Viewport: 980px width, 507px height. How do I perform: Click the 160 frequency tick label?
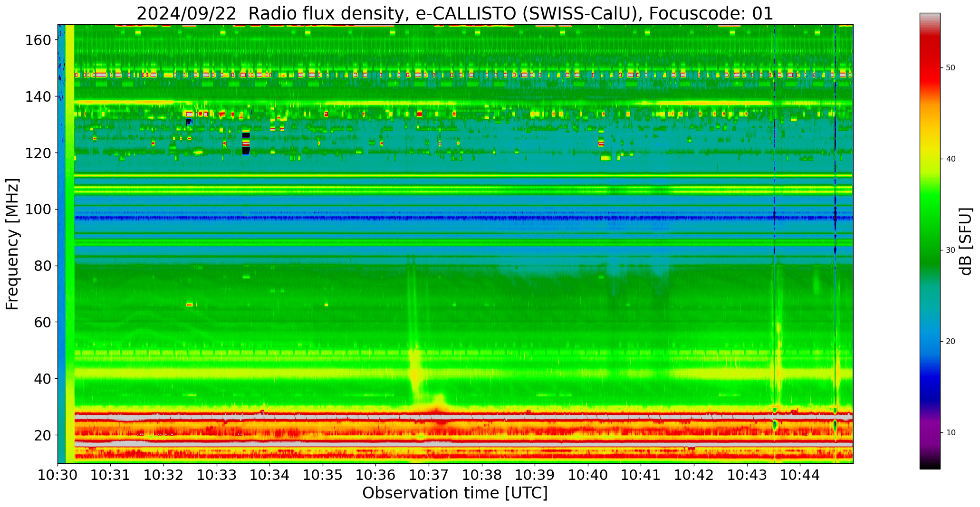[38, 40]
